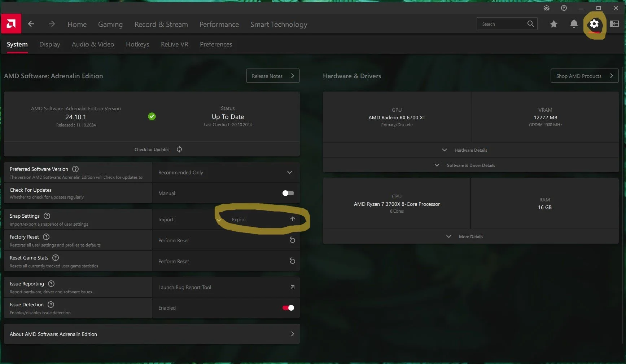Click Perform Reset for Factory Reset
Screen dimensions: 626x364
(226, 240)
